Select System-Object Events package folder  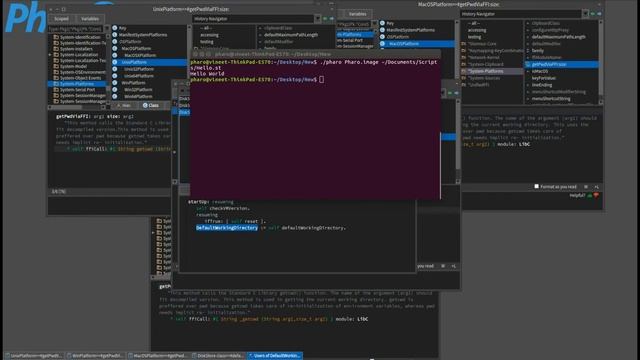click(80, 78)
